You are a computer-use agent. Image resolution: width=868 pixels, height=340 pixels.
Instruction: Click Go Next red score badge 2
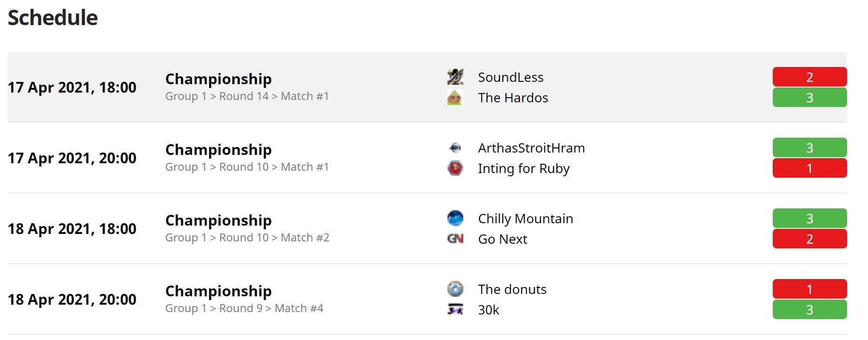[809, 239]
